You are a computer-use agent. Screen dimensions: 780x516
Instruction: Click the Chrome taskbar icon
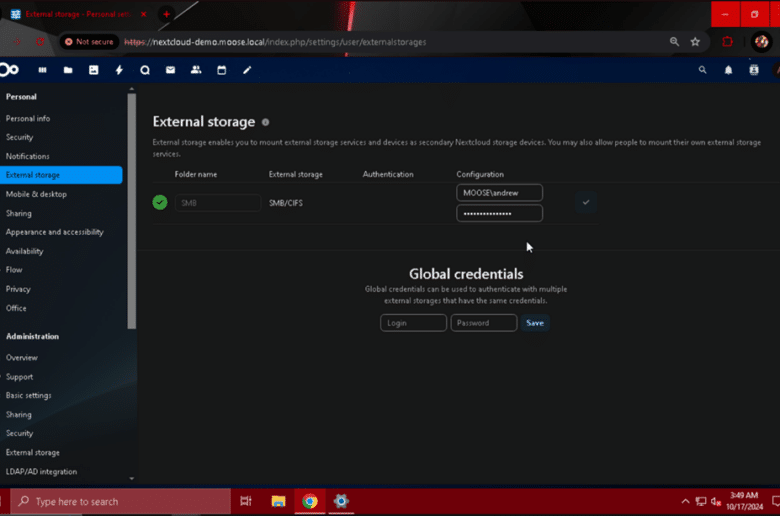(309, 501)
